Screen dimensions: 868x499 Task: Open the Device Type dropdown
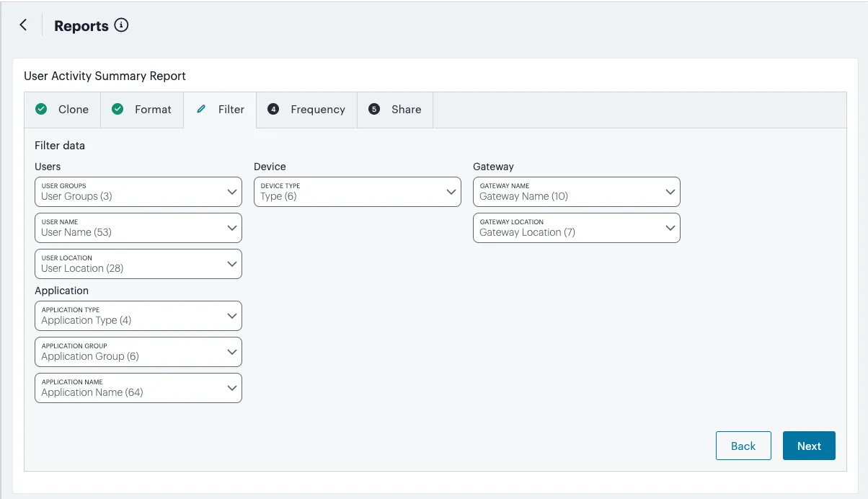[358, 192]
